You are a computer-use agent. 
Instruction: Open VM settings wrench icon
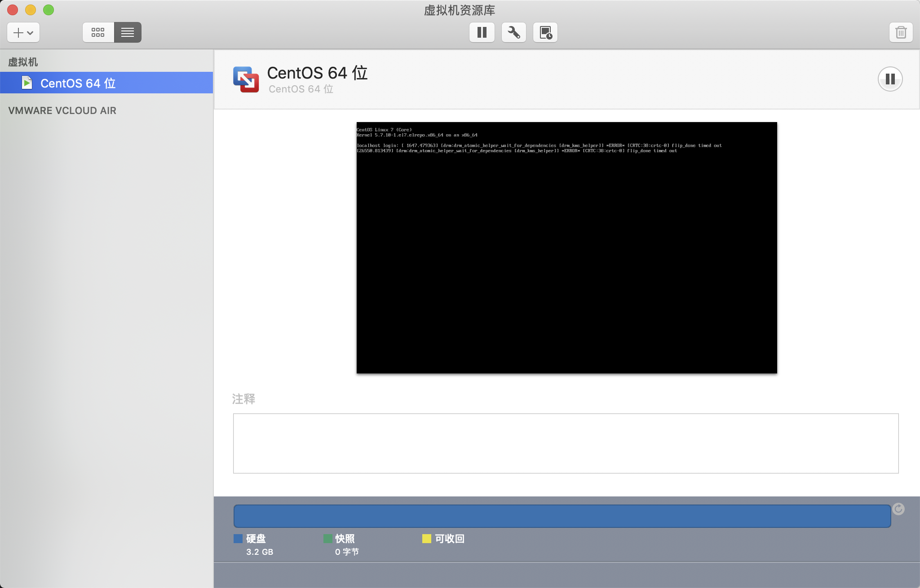point(513,32)
